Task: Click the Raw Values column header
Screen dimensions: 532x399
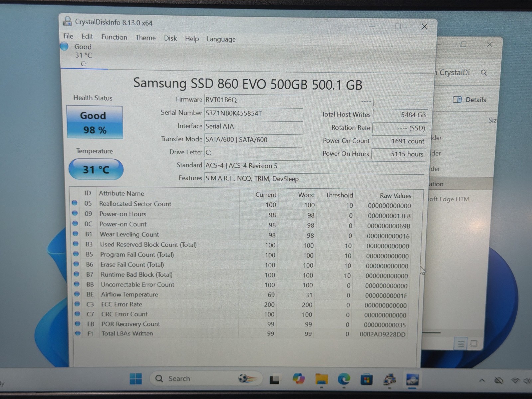Action: point(395,196)
